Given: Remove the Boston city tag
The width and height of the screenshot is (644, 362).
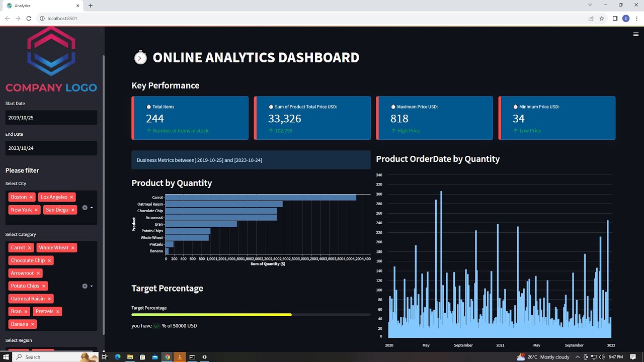Looking at the screenshot, I should [31, 197].
